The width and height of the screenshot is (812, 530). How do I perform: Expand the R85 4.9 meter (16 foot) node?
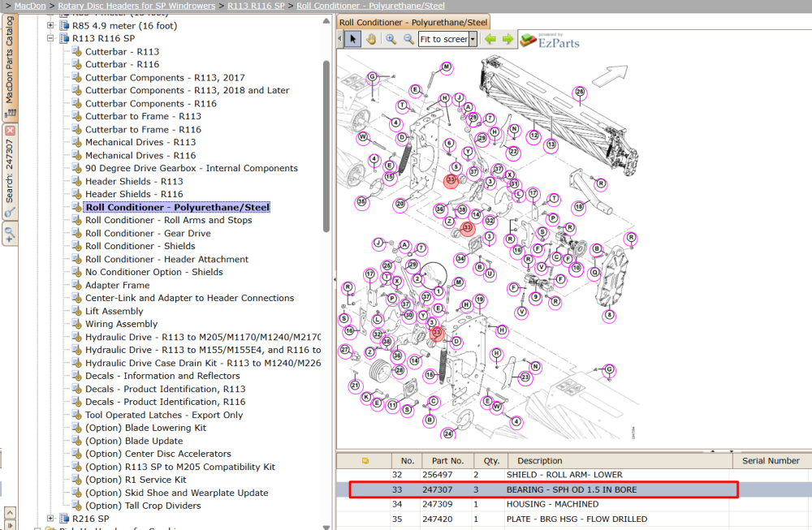coord(50,25)
